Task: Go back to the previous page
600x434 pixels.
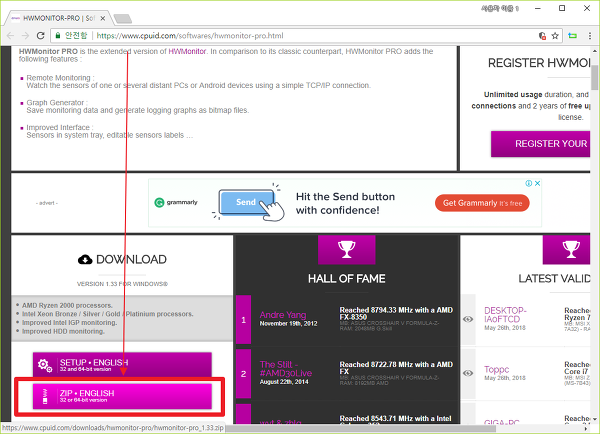Action: pos(10,36)
